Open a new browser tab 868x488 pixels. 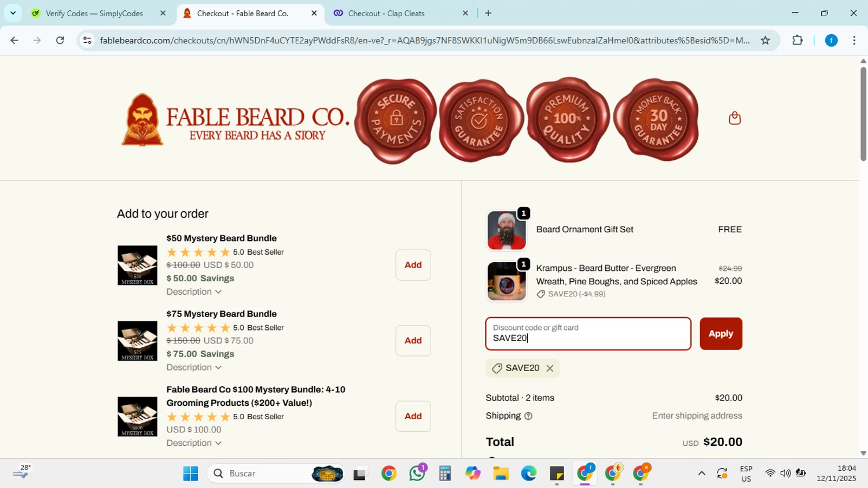coord(488,13)
